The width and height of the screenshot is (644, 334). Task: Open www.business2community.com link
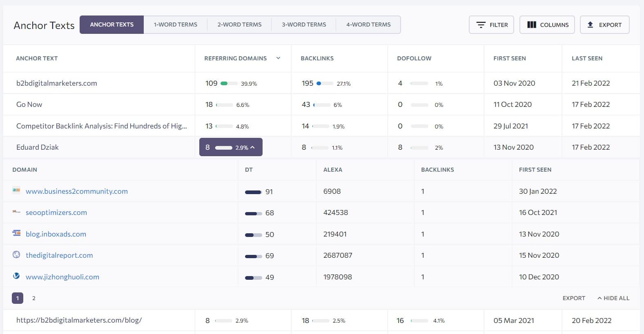(x=77, y=191)
